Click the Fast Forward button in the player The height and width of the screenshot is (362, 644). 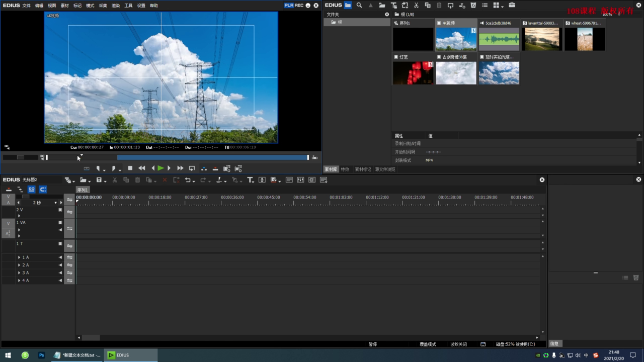pos(180,168)
